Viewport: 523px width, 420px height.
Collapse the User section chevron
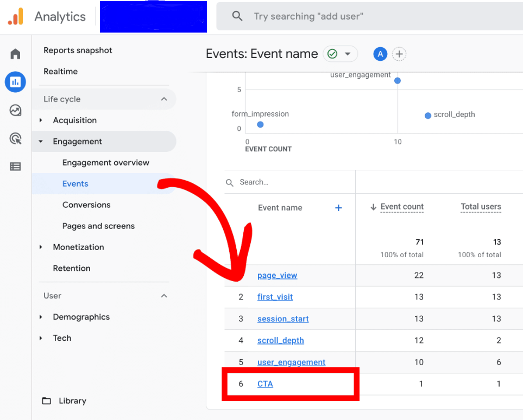point(164,296)
